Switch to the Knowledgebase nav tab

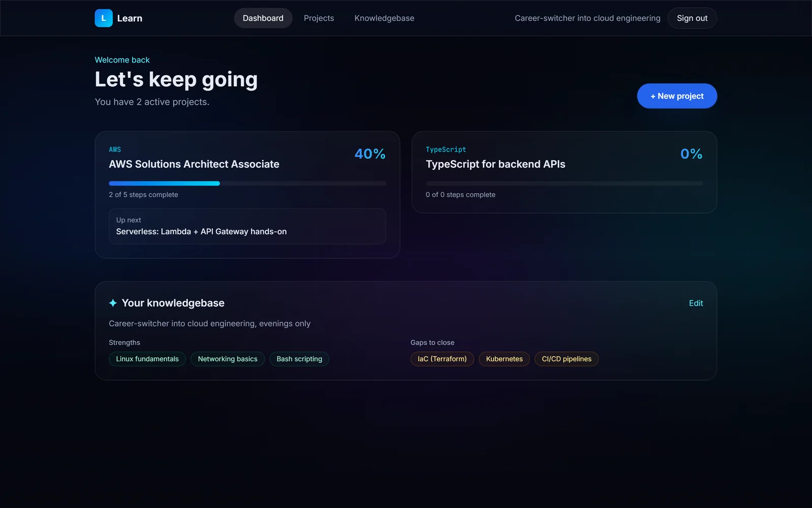[x=384, y=18]
